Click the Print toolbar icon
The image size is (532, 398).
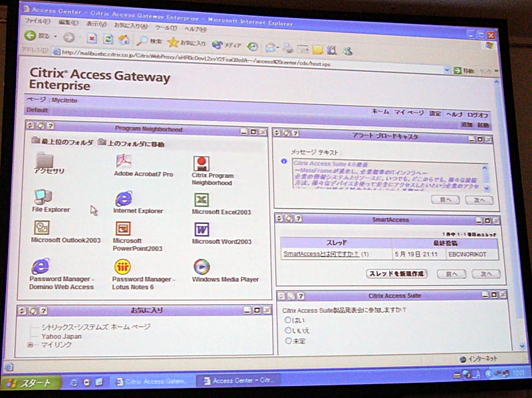[x=288, y=49]
